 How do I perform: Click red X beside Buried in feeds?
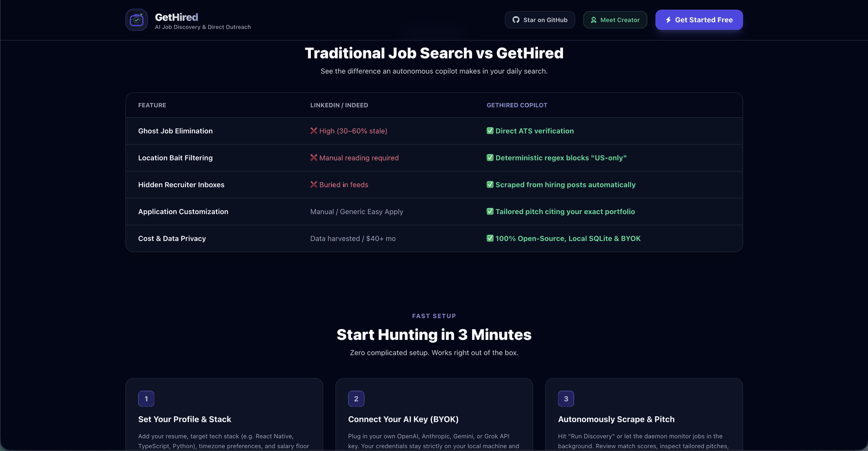[x=314, y=185]
